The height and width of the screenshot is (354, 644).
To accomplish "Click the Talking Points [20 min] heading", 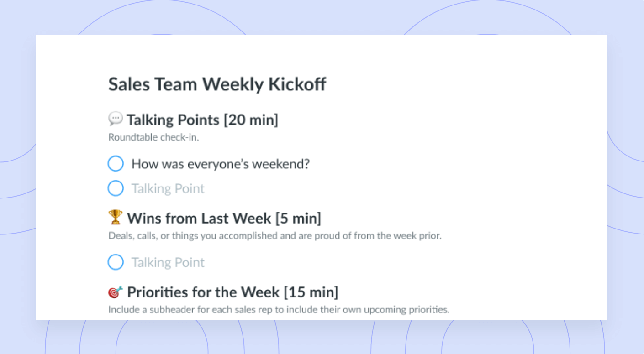I will coord(202,120).
